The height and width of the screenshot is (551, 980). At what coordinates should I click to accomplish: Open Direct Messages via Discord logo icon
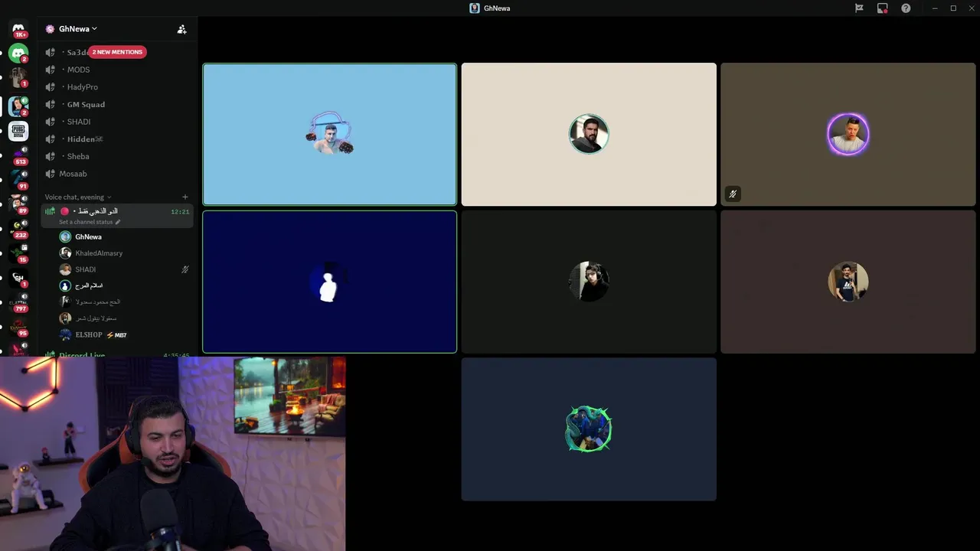(x=18, y=28)
